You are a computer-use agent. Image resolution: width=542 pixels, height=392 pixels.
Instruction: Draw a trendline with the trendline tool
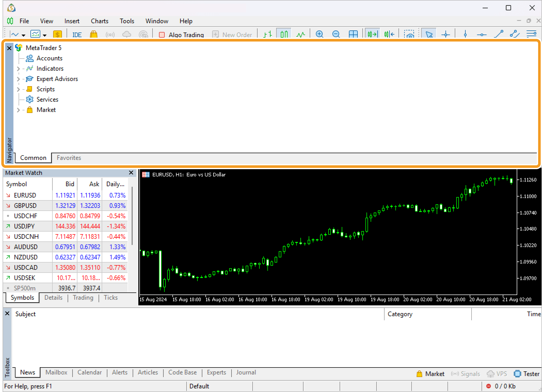coord(499,34)
